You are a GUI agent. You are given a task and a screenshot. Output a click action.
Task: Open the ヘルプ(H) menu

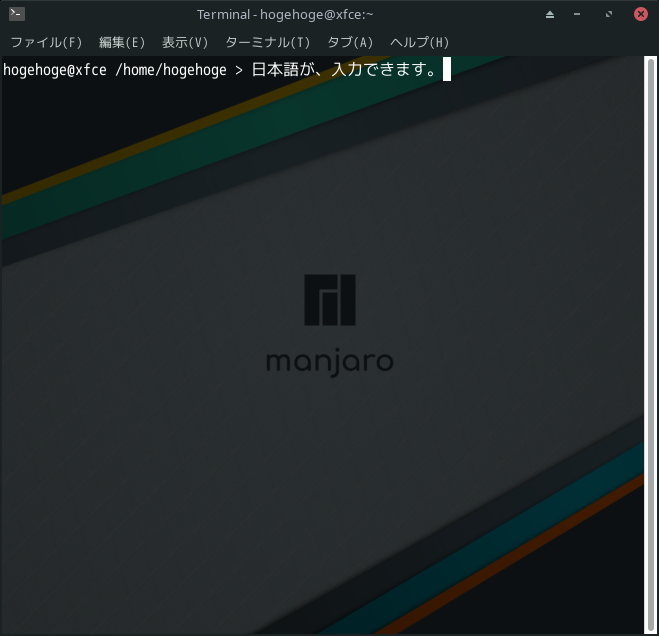[x=419, y=42]
